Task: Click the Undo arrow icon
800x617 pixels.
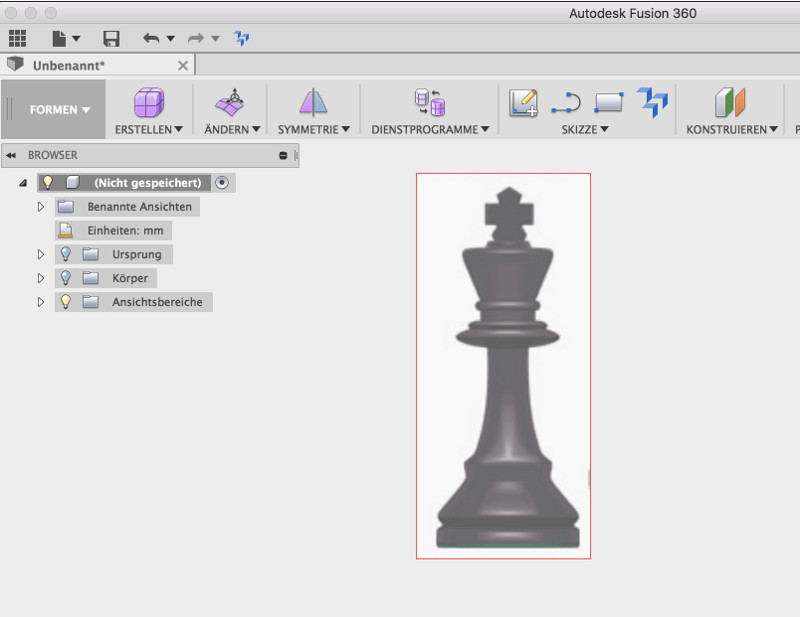Action: [151, 38]
